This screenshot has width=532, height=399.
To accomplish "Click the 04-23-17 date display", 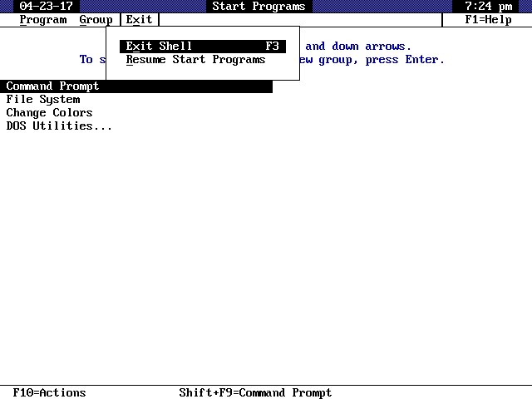I will [46, 6].
